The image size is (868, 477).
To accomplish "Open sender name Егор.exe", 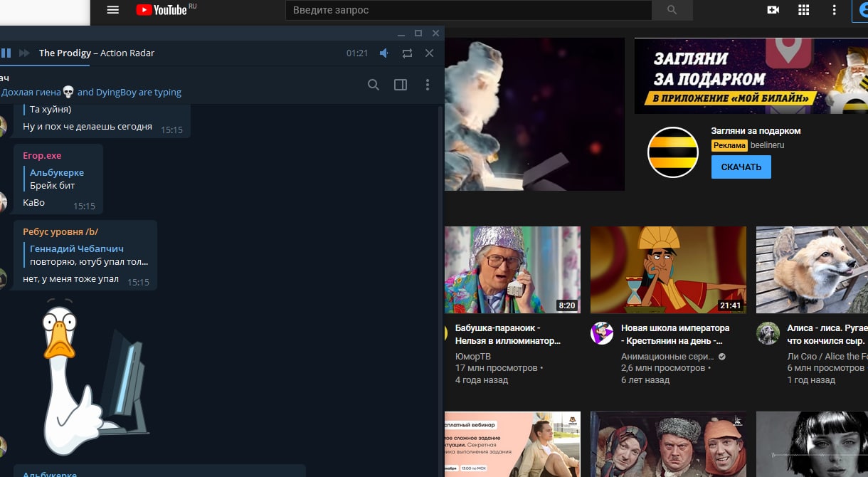I will pyautogui.click(x=42, y=155).
